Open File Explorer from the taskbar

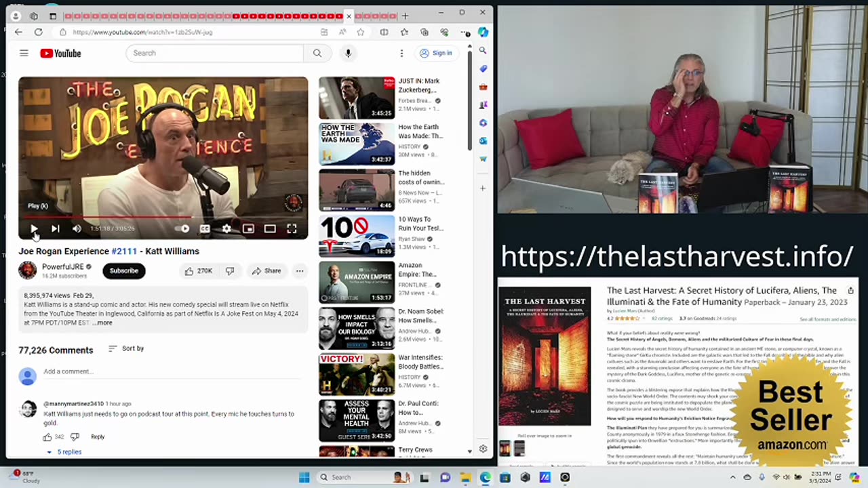click(x=465, y=477)
